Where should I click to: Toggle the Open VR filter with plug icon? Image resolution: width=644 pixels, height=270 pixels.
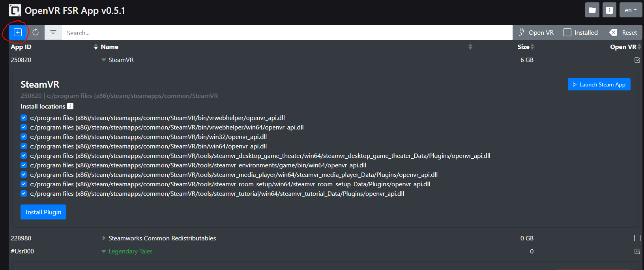pyautogui.click(x=536, y=32)
